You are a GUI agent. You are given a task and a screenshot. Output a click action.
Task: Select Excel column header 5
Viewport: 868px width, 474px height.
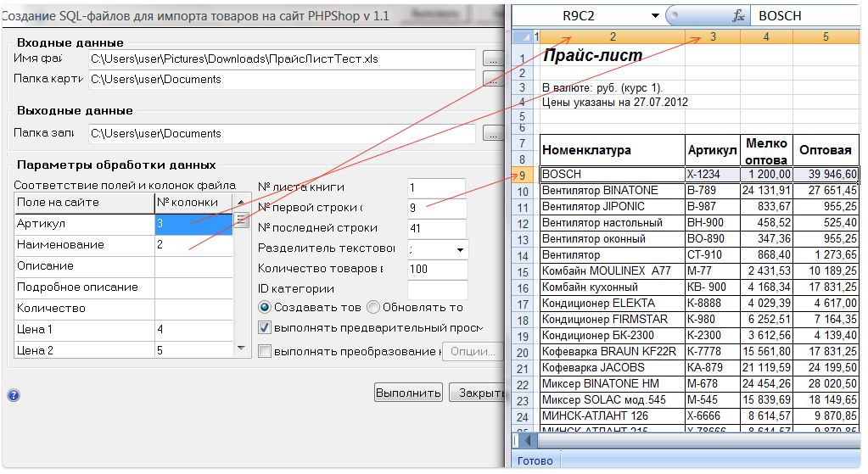[x=826, y=37]
